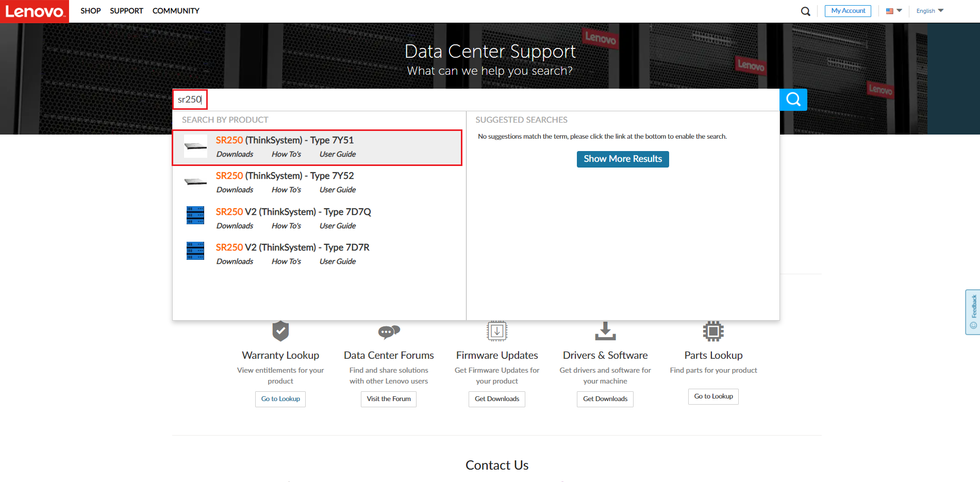Click the My Account button
980x482 pixels.
pos(848,10)
